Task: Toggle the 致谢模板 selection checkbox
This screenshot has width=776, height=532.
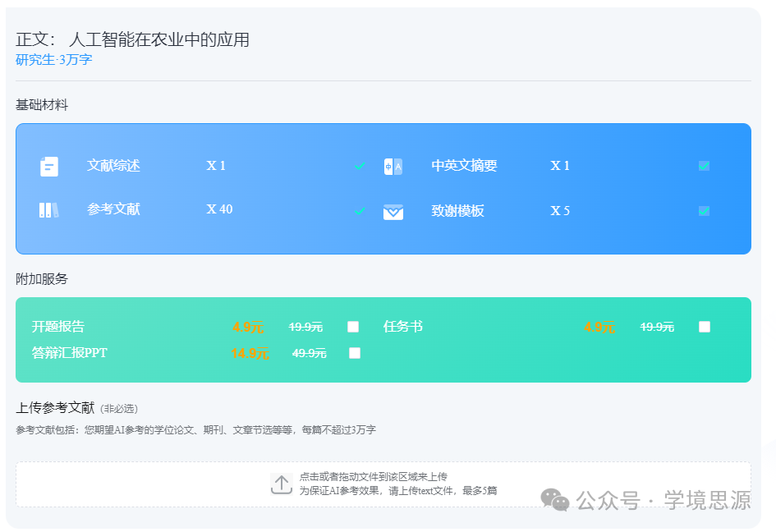Action: click(x=704, y=210)
